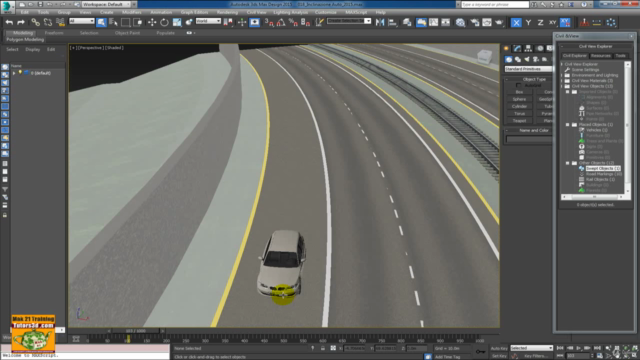The width and height of the screenshot is (640, 360).
Task: Restrict transforms to the Z axis
Action: pos(540,22)
